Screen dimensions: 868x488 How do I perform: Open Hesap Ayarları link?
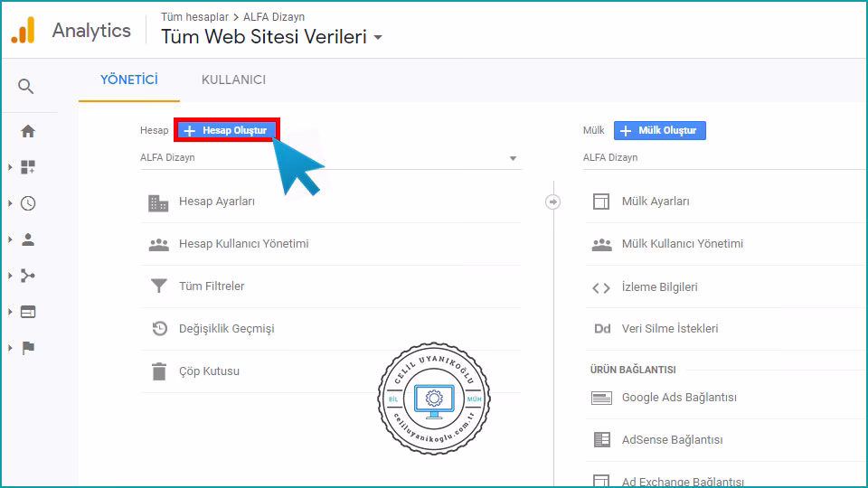[217, 202]
